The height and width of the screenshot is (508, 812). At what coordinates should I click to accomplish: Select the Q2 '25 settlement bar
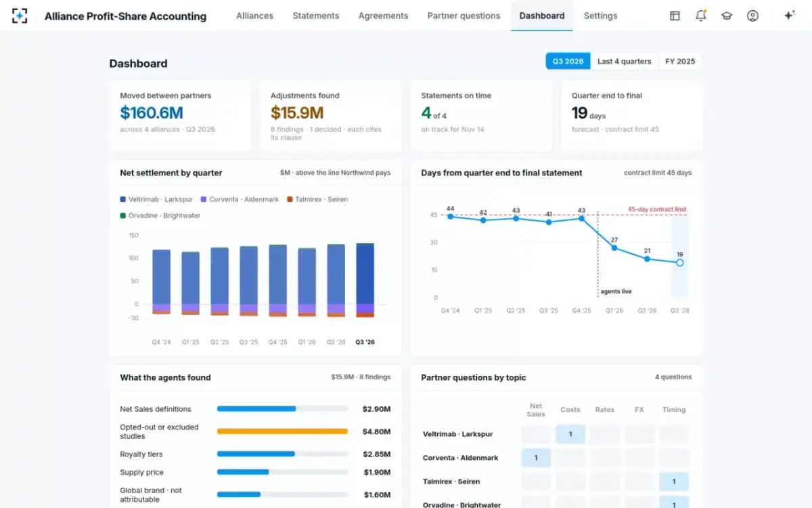pos(220,281)
